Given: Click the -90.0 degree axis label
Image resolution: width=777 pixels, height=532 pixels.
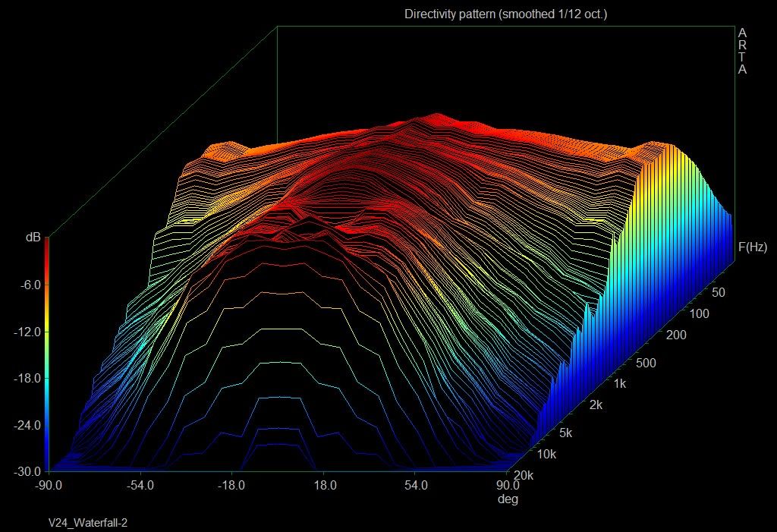Looking at the screenshot, I should coord(48,484).
